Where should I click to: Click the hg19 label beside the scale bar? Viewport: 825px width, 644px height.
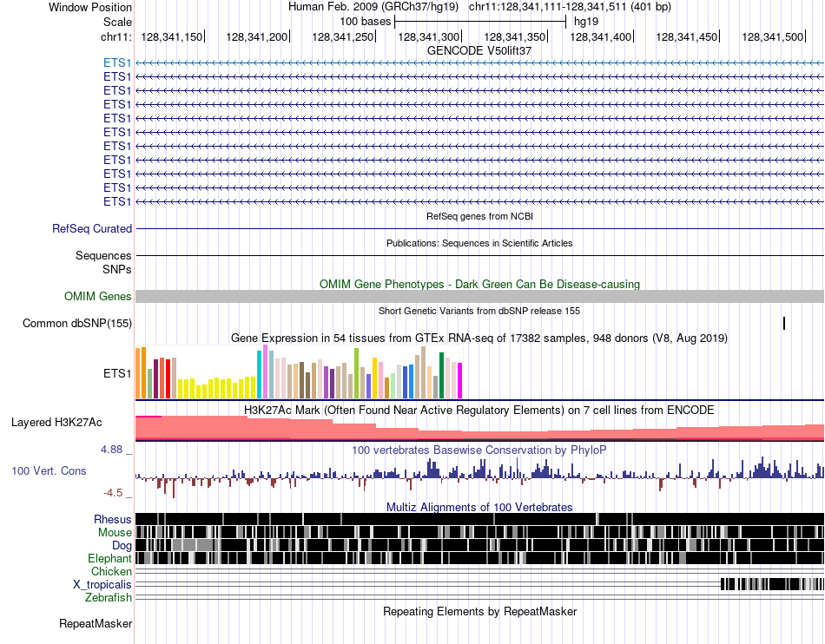[x=586, y=22]
